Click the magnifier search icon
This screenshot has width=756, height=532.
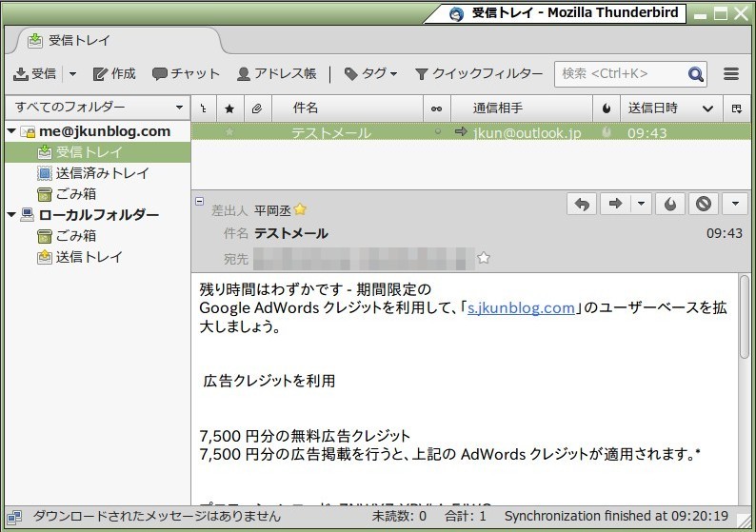pos(695,74)
